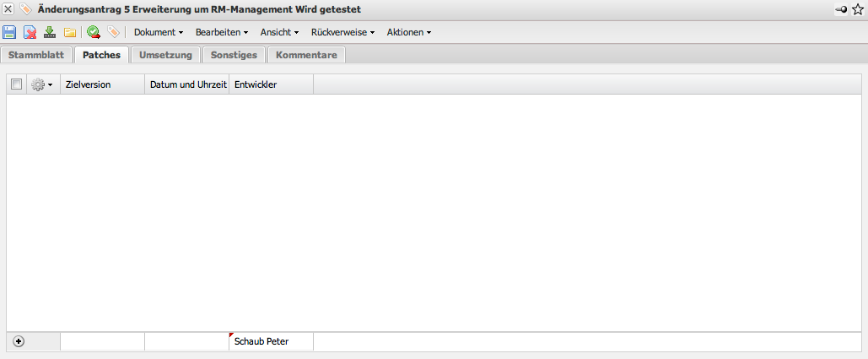868x359 pixels.
Task: Pin the document with the pushpin icon
Action: click(842, 8)
